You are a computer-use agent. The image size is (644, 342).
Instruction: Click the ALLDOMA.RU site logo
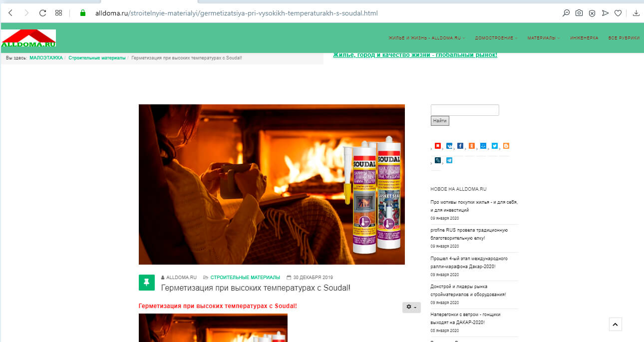pos(28,38)
